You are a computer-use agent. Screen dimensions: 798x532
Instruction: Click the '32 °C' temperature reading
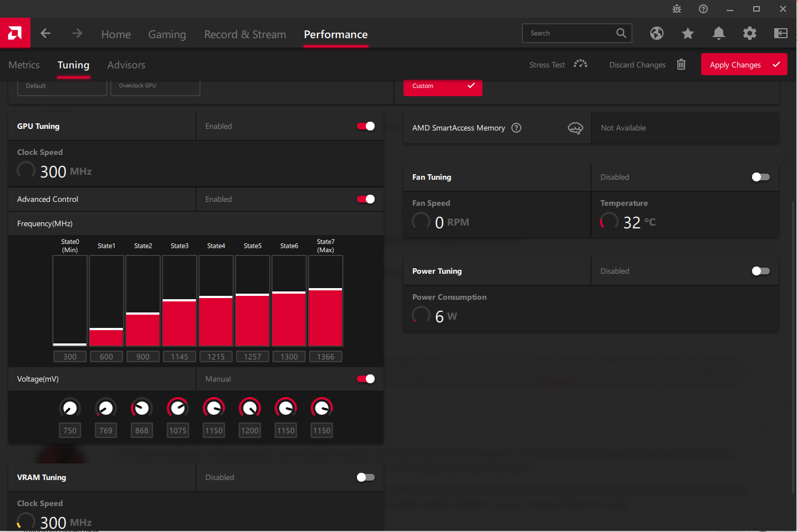click(639, 222)
